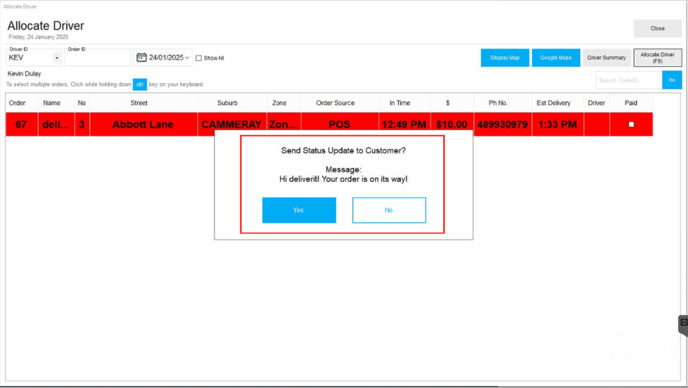Click the calendar icon in date field

click(141, 57)
